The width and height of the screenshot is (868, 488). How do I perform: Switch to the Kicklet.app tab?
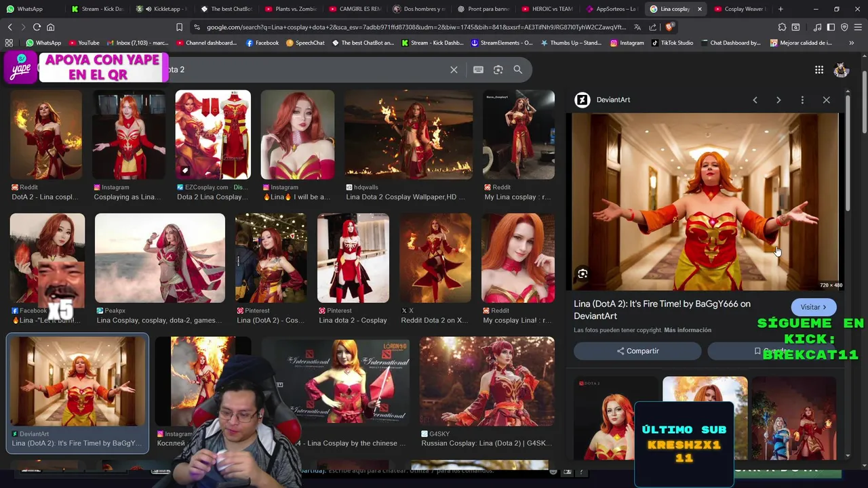click(x=163, y=9)
